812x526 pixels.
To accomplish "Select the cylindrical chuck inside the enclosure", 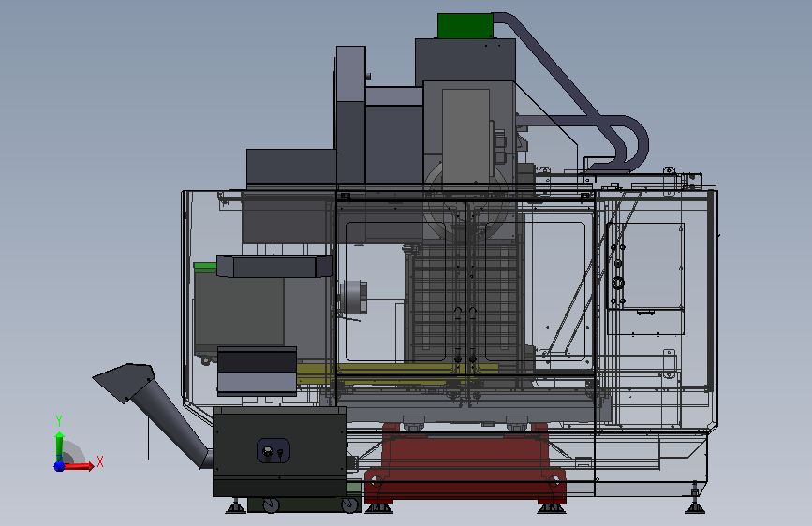I will pos(354,298).
